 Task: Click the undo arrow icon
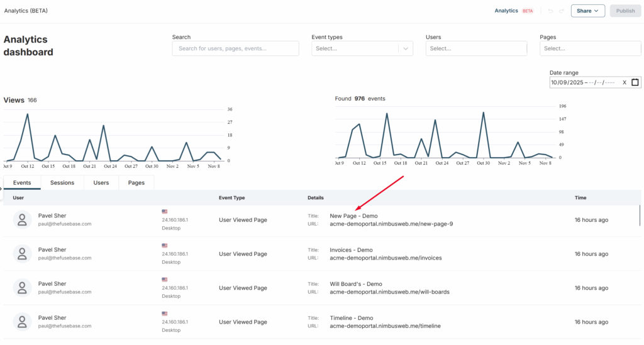coord(551,11)
